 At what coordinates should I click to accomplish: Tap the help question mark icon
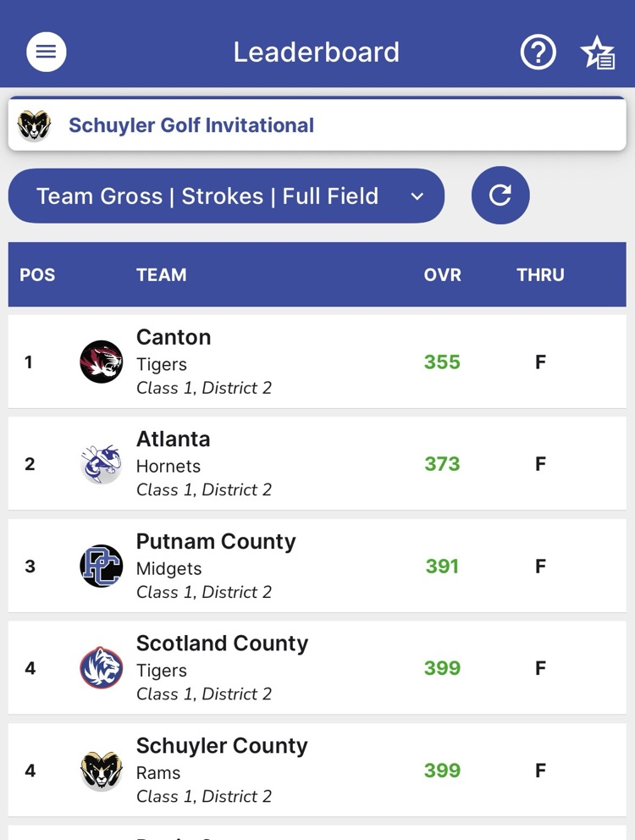click(538, 52)
